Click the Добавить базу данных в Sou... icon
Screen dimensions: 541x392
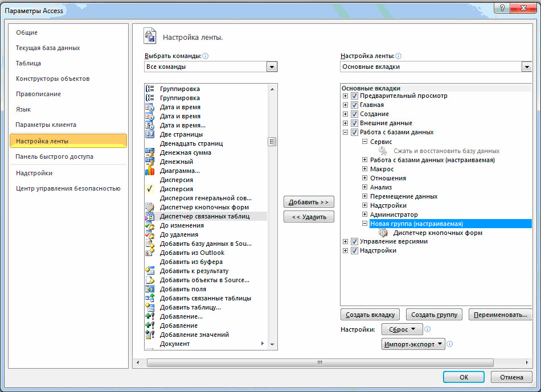pos(150,244)
